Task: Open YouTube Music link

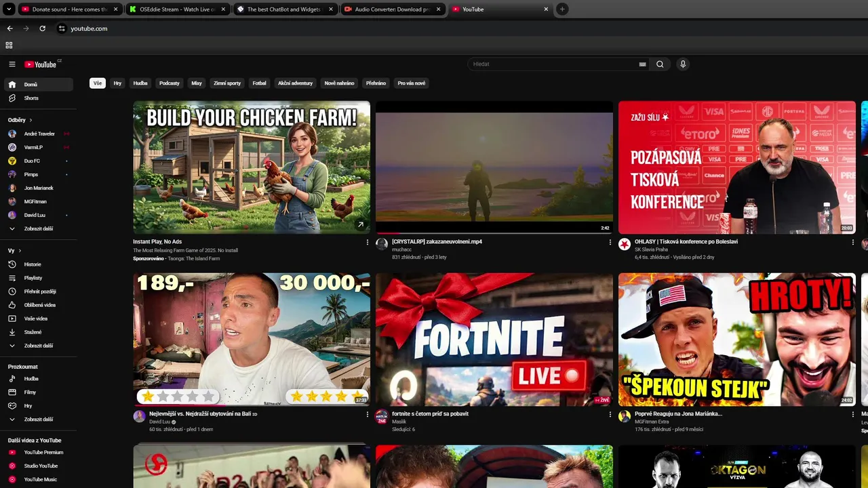Action: (x=39, y=479)
